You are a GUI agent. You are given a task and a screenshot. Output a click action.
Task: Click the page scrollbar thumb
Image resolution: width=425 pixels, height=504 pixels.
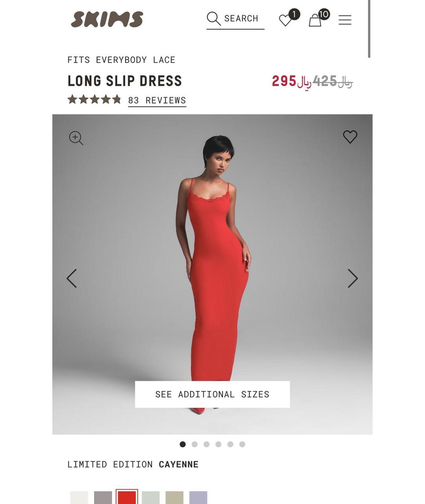tap(369, 29)
